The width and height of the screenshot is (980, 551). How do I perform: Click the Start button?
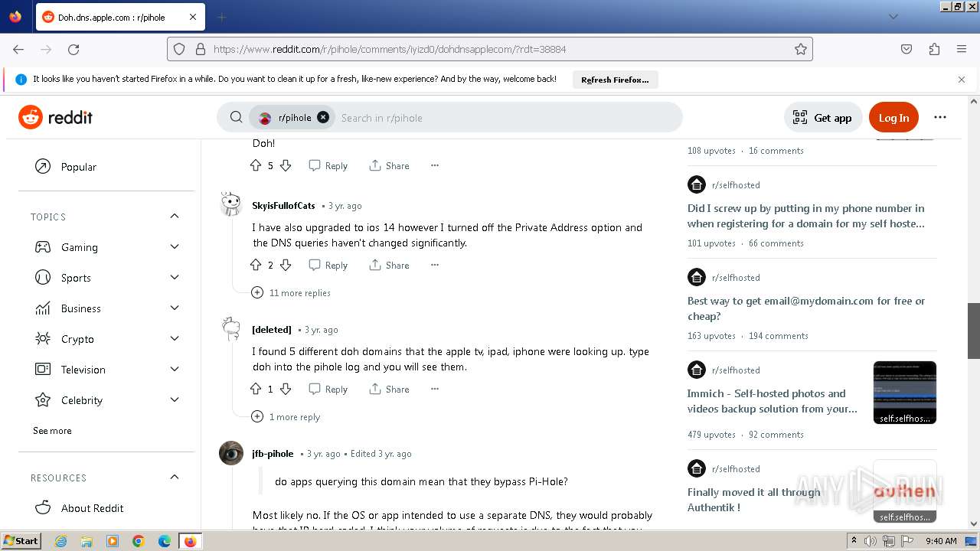[x=21, y=541]
